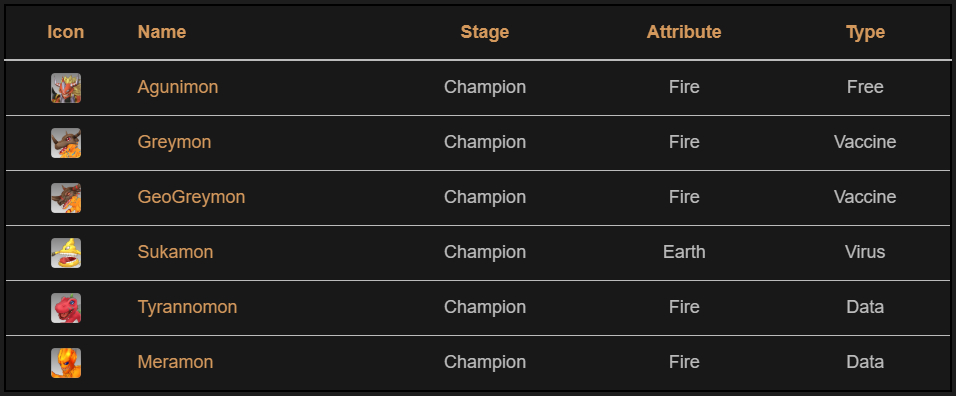Click the flaming Meramon icon
This screenshot has width=956, height=396.
coord(66,362)
